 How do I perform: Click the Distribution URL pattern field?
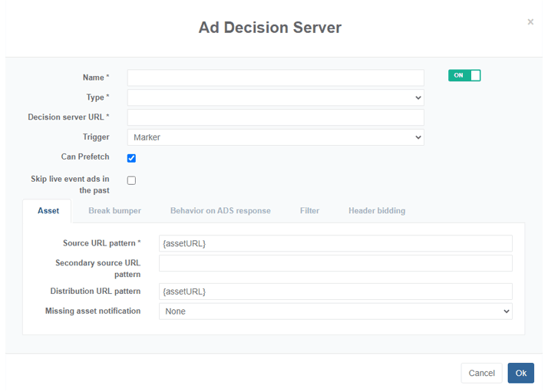click(335, 292)
